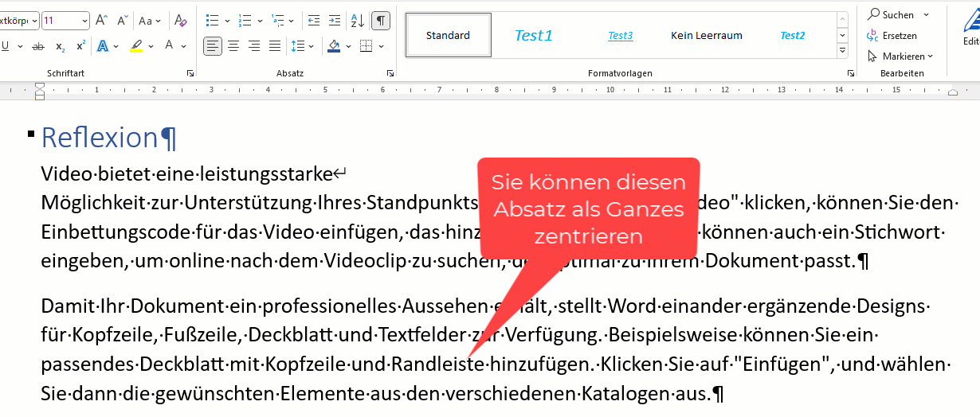Viewport: 980px width, 417px height.
Task: Toggle the show paragraph marks button
Action: coord(381,20)
